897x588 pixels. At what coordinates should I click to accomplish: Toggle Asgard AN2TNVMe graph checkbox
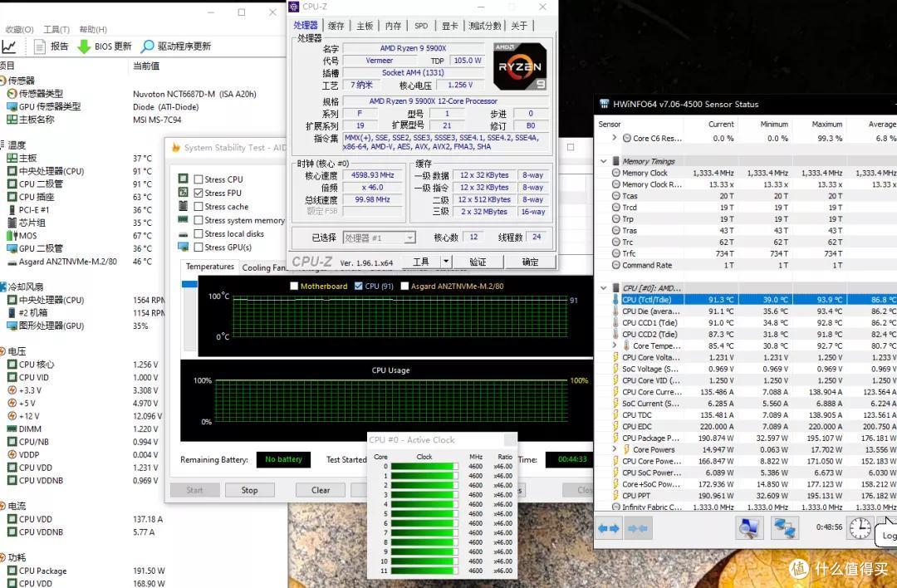click(404, 286)
